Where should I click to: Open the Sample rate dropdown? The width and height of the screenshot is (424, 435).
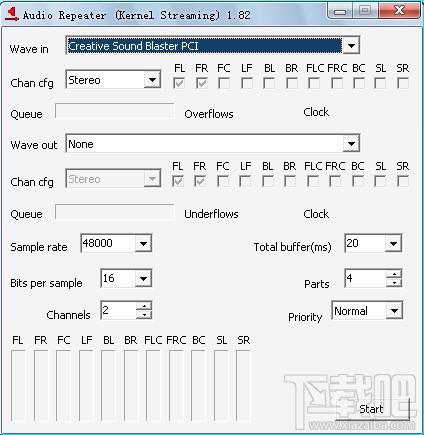click(143, 243)
